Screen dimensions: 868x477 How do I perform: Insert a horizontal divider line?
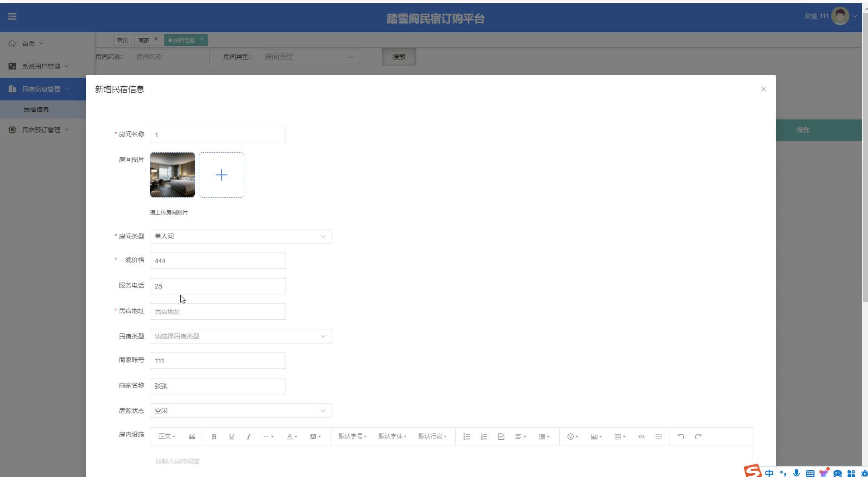[659, 437]
